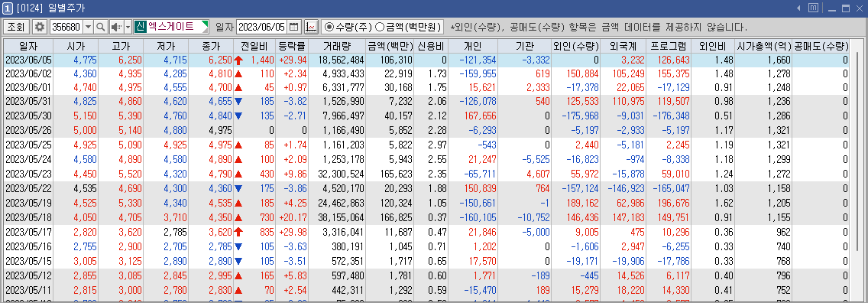Viewport: 868px width, 303px height.
Task: Click the m icon in title bar
Action: (x=813, y=8)
